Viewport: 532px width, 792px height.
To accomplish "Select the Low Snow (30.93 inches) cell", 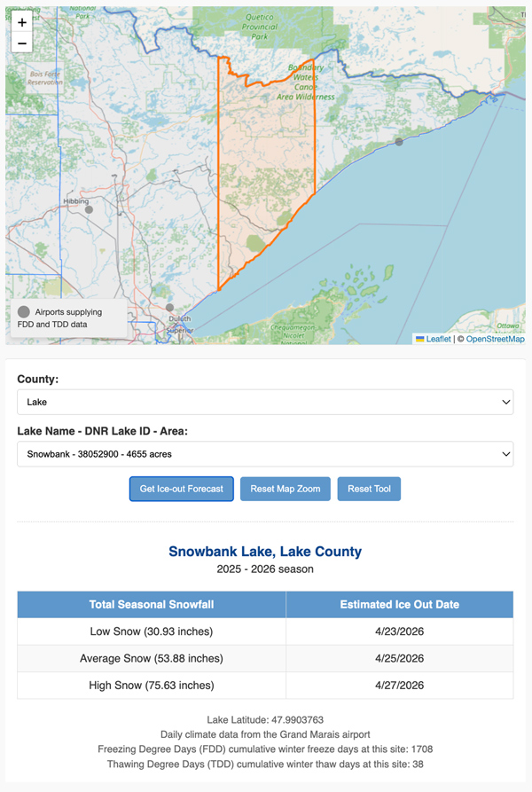I will [151, 631].
